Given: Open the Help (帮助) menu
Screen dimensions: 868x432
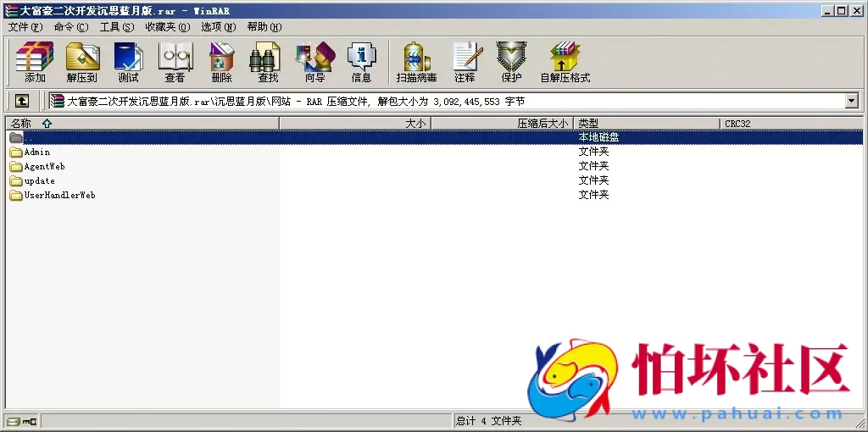Looking at the screenshot, I should (264, 26).
